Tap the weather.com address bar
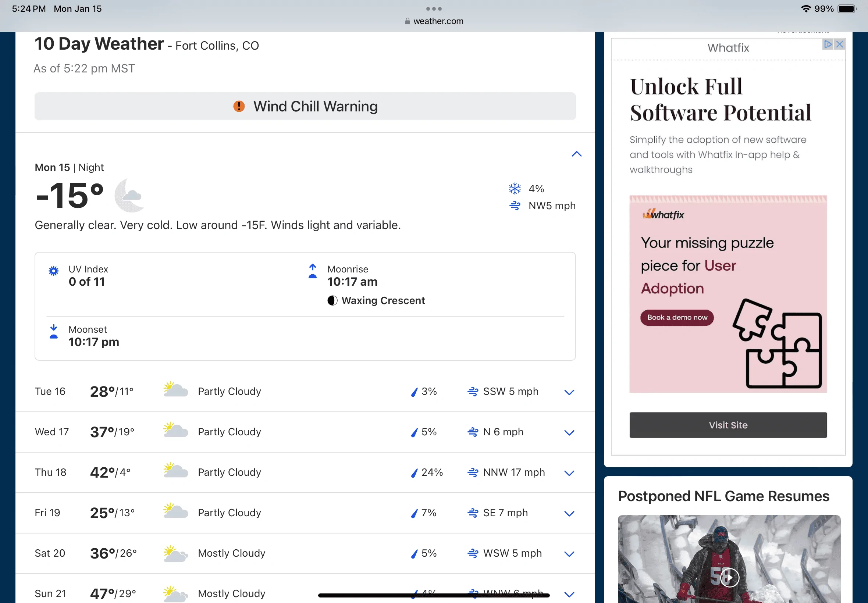868x603 pixels. 434,21
